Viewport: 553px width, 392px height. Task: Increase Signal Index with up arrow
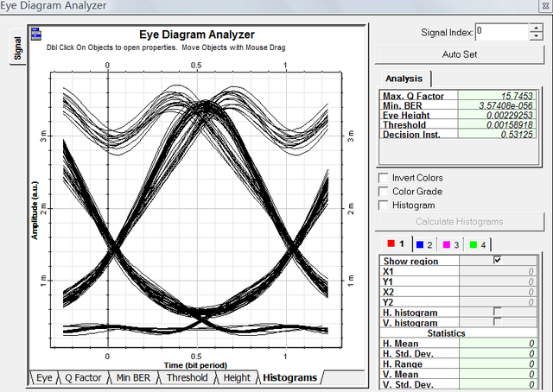pos(536,28)
